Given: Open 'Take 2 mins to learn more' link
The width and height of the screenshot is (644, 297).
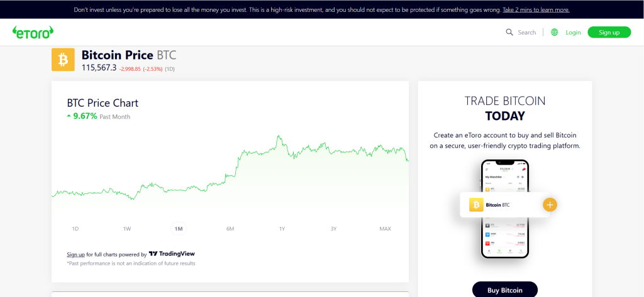Looking at the screenshot, I should click(x=536, y=9).
